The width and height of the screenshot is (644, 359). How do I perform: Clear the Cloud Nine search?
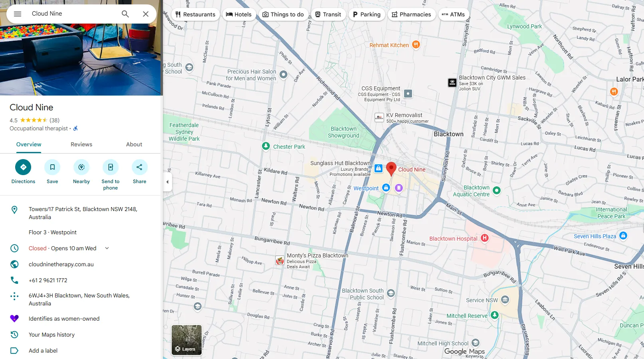(x=146, y=14)
